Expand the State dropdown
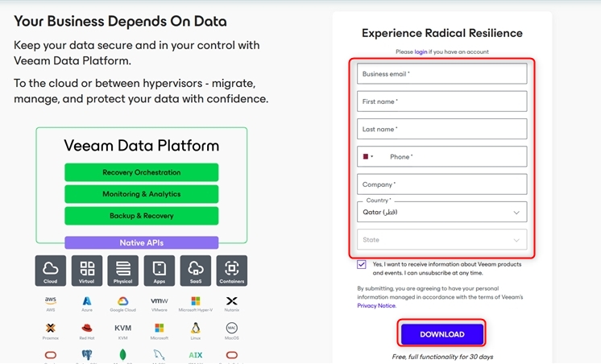 tap(441, 240)
